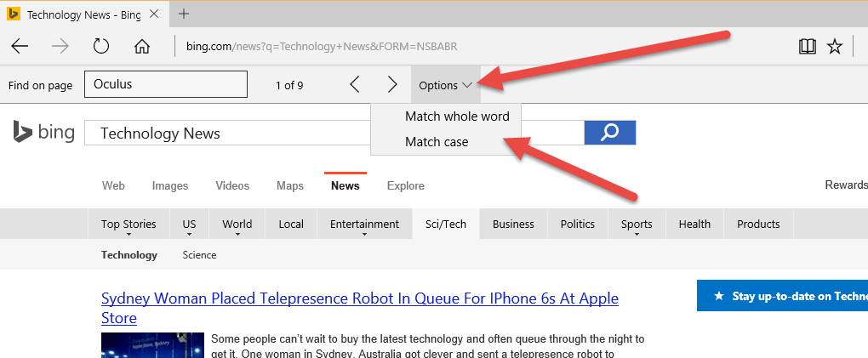Open the Local news category

tap(291, 224)
